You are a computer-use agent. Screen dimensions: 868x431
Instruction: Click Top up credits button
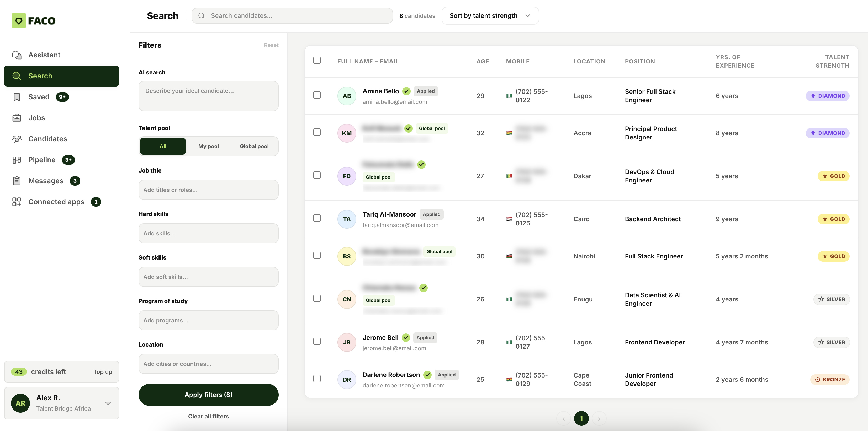click(x=103, y=372)
